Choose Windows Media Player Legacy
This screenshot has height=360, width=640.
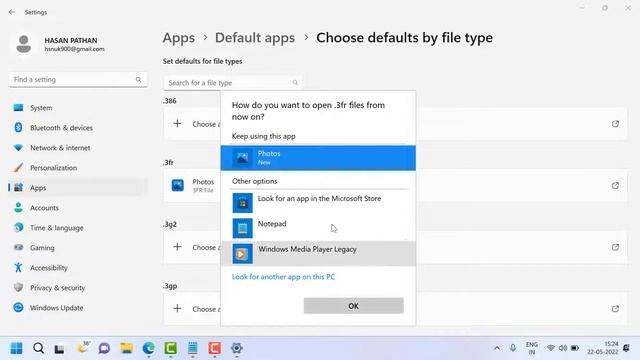click(318, 253)
